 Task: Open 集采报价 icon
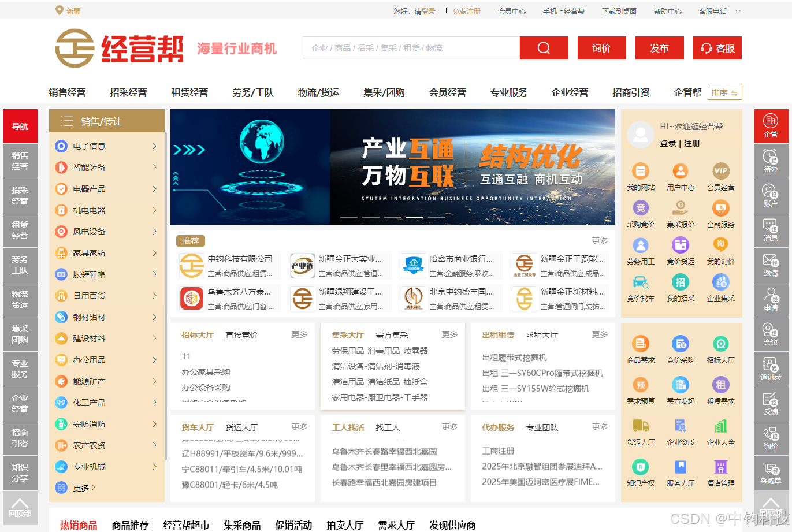[681, 208]
